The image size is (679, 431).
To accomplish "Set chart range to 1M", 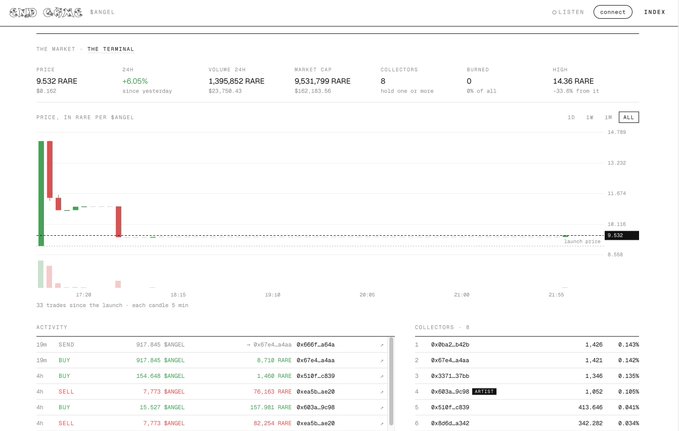I will pos(608,117).
